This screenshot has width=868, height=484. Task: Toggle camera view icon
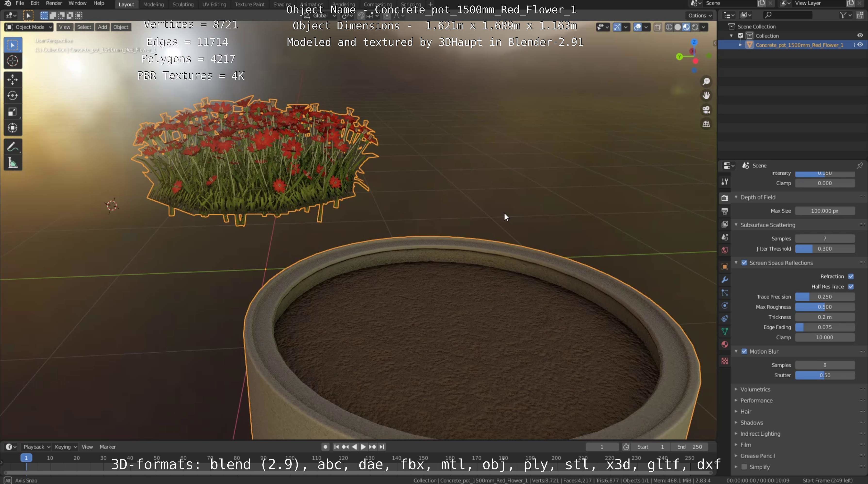[706, 110]
